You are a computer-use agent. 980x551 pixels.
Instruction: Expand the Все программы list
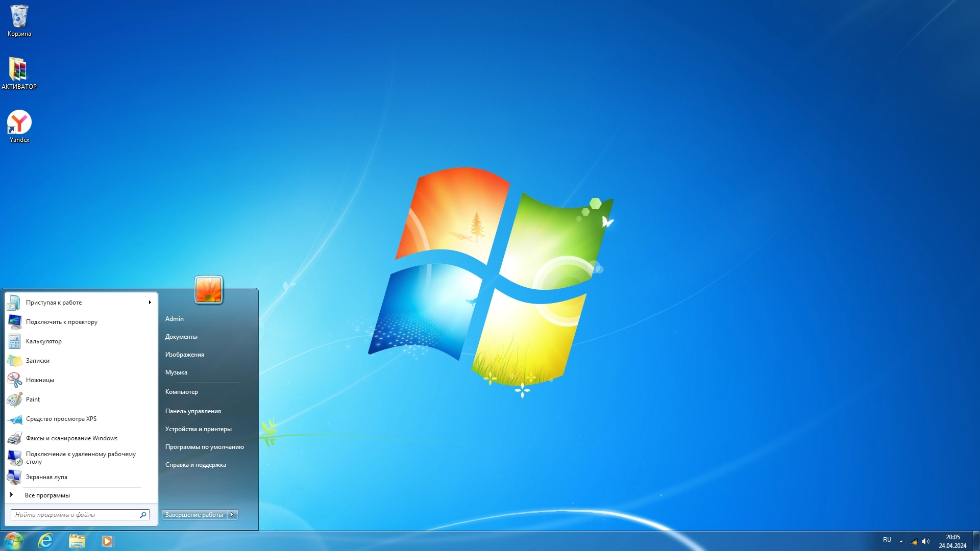point(48,495)
